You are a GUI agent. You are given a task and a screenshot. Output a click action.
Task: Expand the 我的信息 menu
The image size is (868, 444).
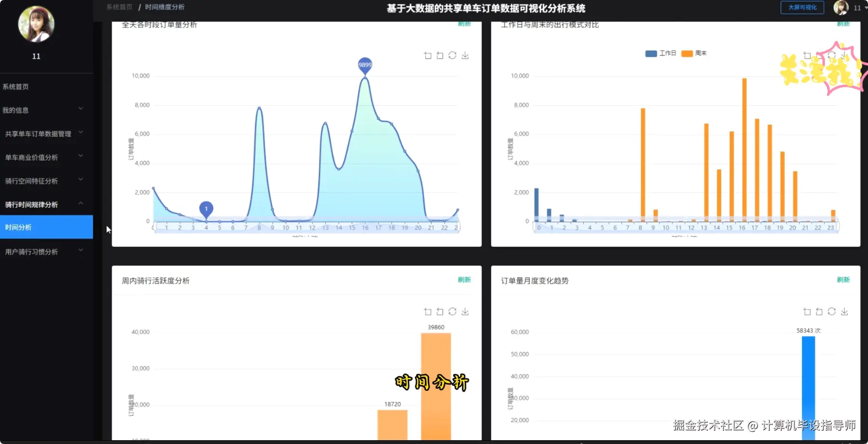tap(46, 110)
